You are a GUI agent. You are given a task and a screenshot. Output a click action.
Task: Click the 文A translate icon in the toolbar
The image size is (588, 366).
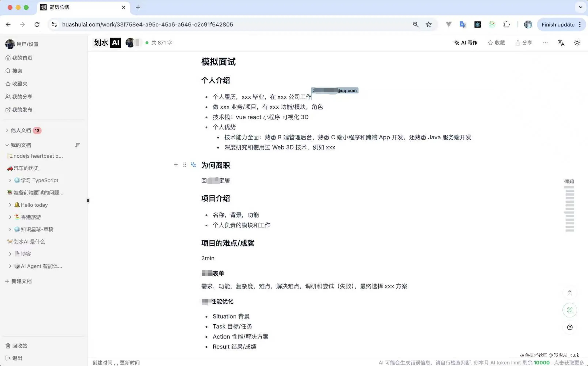[x=561, y=43]
